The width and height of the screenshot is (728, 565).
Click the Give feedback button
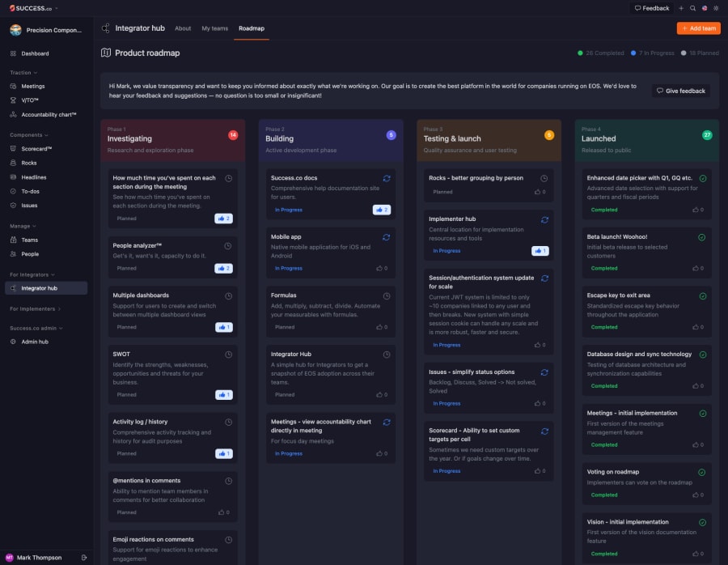[x=680, y=91]
